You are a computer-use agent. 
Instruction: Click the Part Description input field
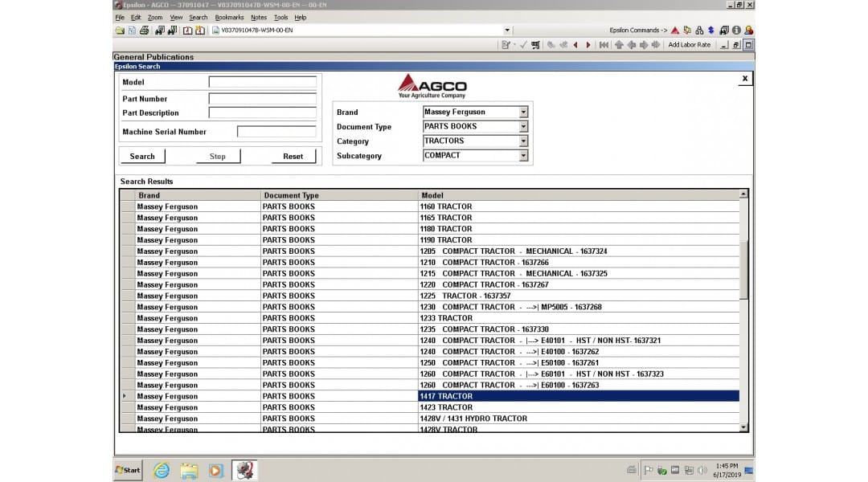pos(262,112)
